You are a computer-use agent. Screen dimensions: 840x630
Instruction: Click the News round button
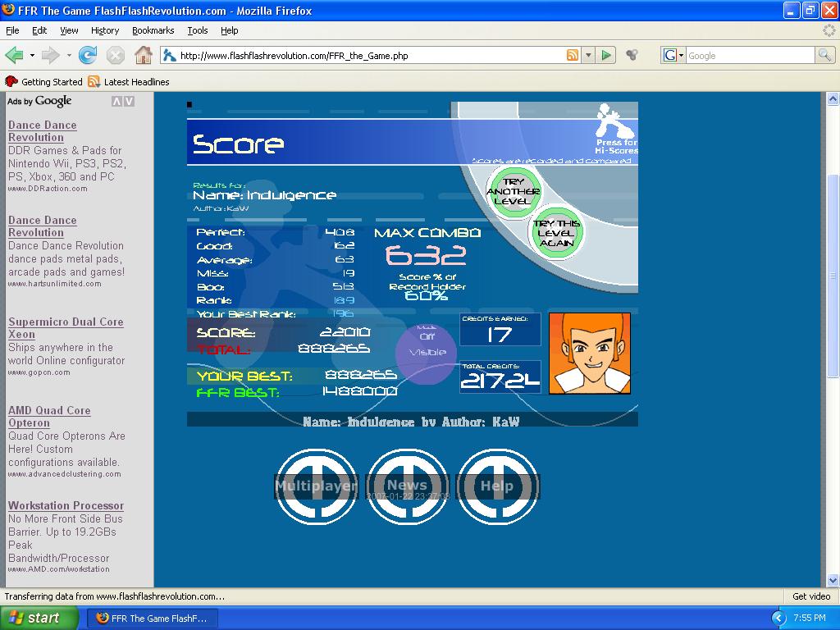pos(407,486)
